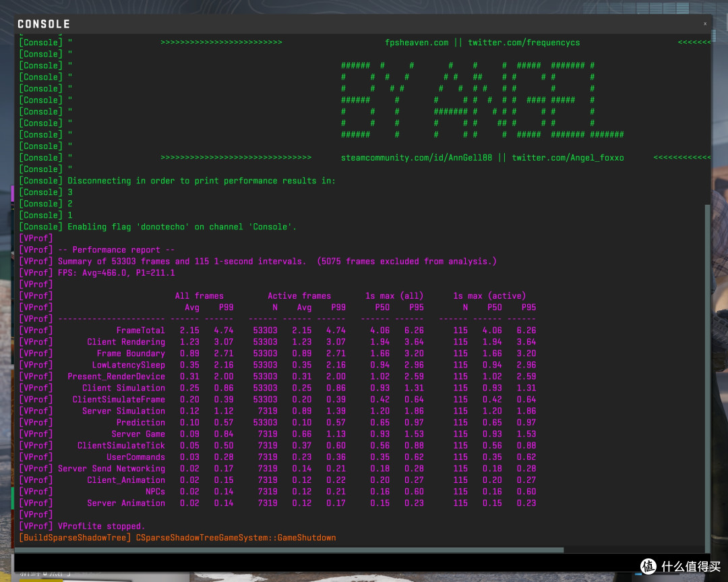
Task: Click the 'Summary of 53303 frames' line
Action: pos(277,262)
